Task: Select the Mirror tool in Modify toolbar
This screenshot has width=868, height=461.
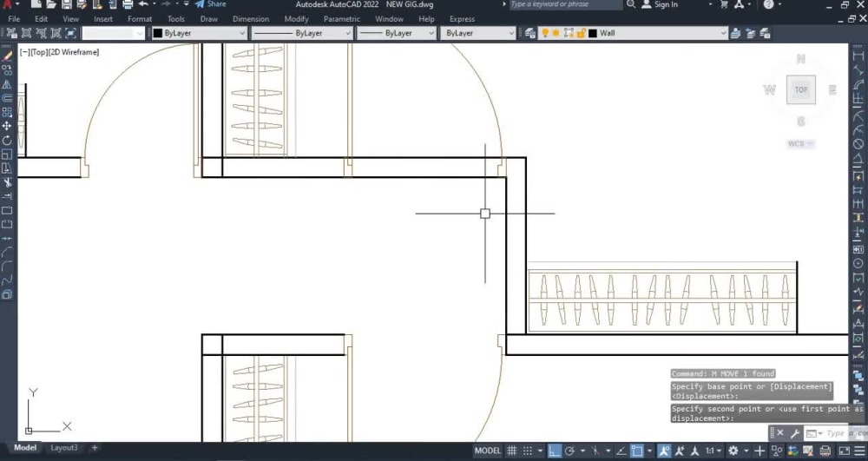Action: (x=7, y=84)
